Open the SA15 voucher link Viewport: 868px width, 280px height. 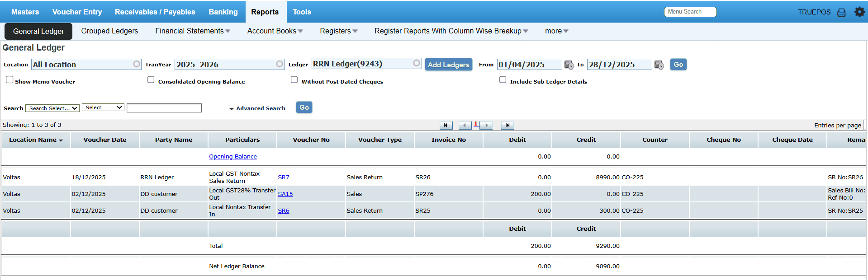(285, 194)
